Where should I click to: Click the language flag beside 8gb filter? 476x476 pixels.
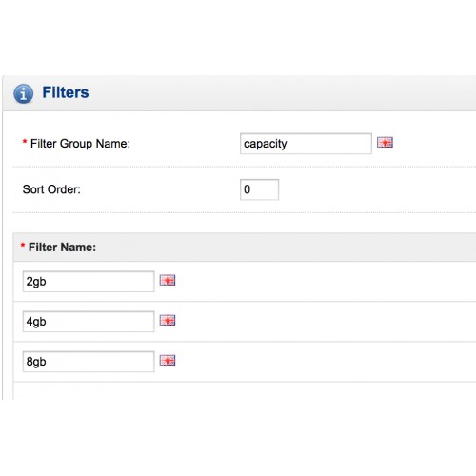[x=168, y=361]
